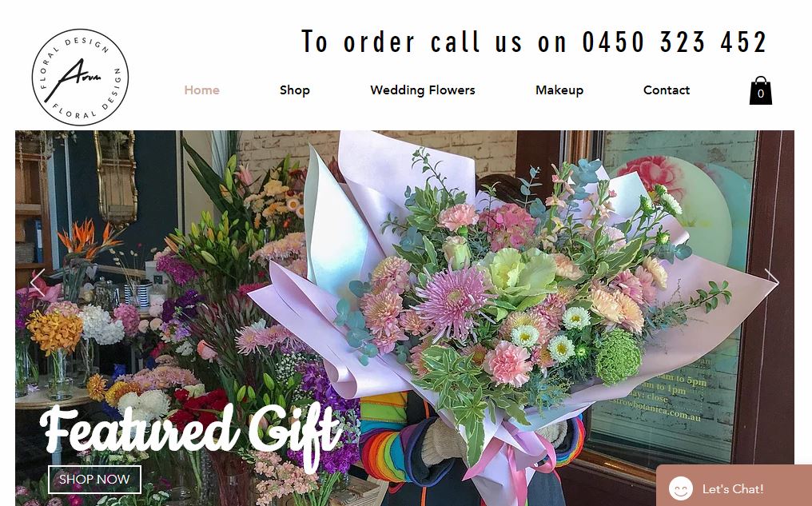Click the SHOP NOW button
The width and height of the screenshot is (812, 506).
[94, 479]
